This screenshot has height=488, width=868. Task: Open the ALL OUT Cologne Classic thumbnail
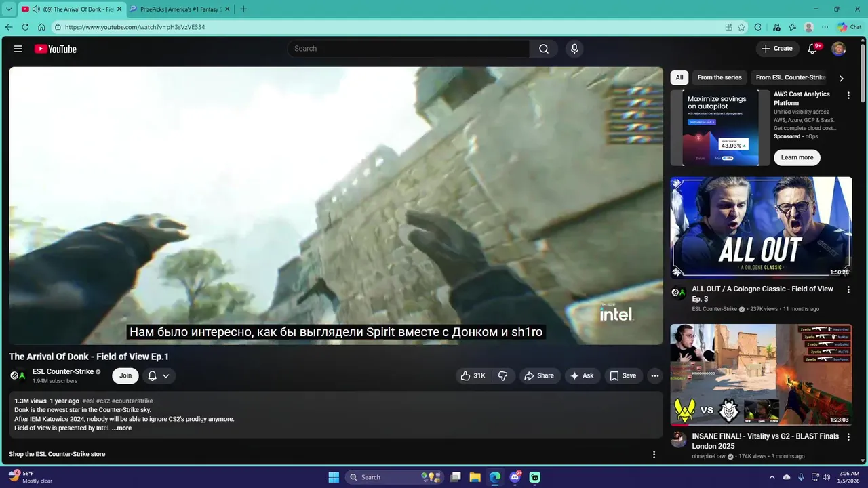[x=761, y=227]
